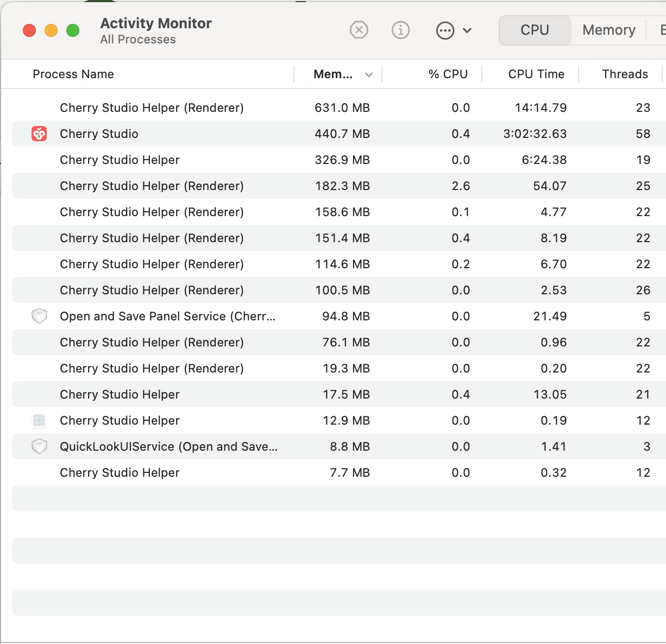Screen dimensions: 666x644
Task: Select the Renderer row using 100.5 MB
Action: [339, 290]
